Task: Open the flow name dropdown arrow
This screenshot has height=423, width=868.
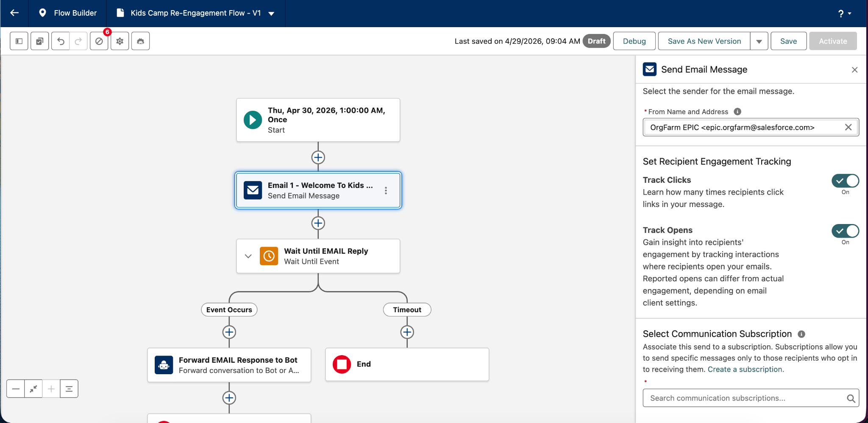Action: pyautogui.click(x=271, y=14)
